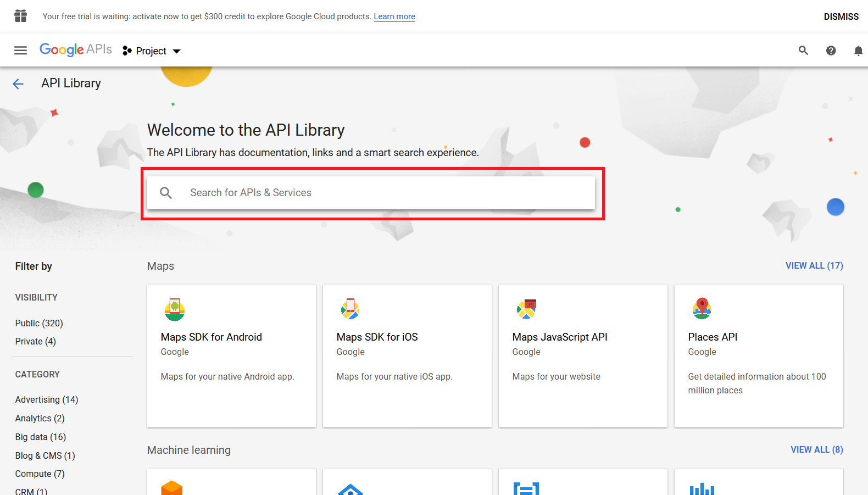Open the hamburger navigation menu
The width and height of the screenshot is (868, 495).
coord(20,51)
